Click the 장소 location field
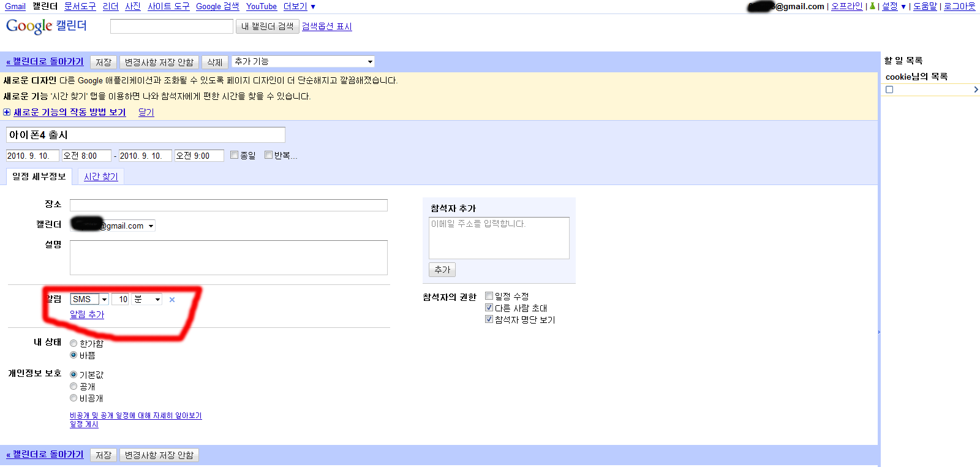The height and width of the screenshot is (467, 980). (228, 205)
